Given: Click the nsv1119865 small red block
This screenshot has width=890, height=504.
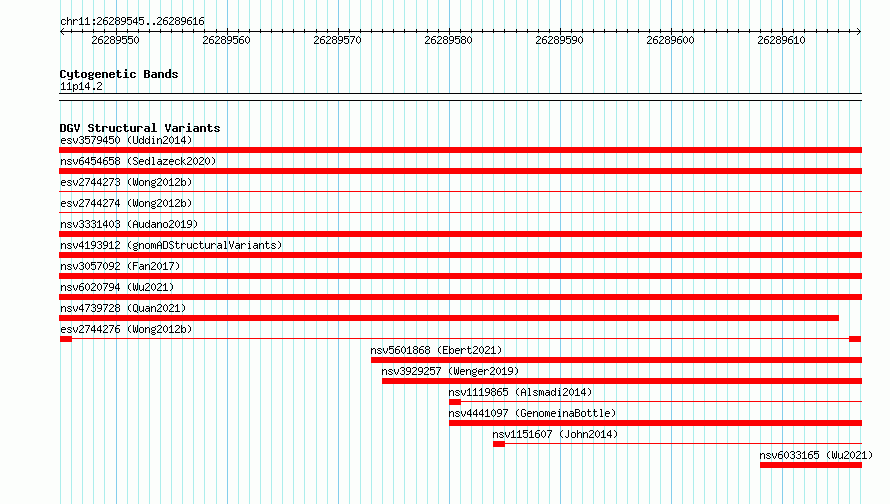Looking at the screenshot, I should 455,402.
